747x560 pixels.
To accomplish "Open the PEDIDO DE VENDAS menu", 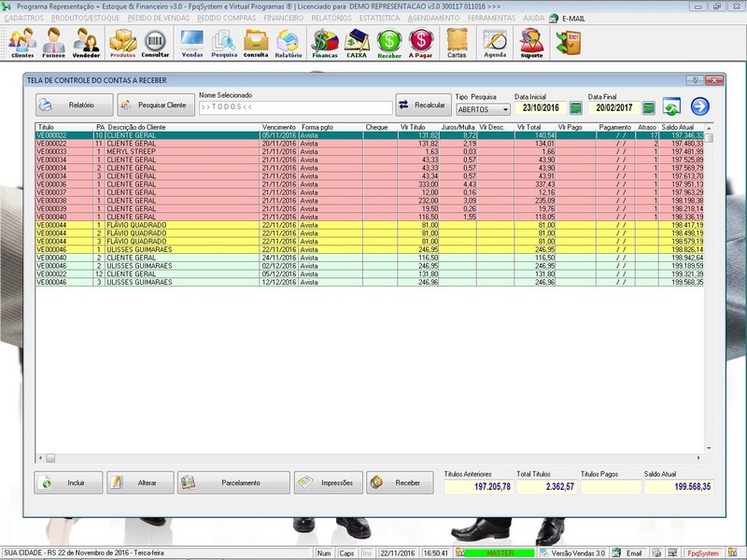I will 158,18.
